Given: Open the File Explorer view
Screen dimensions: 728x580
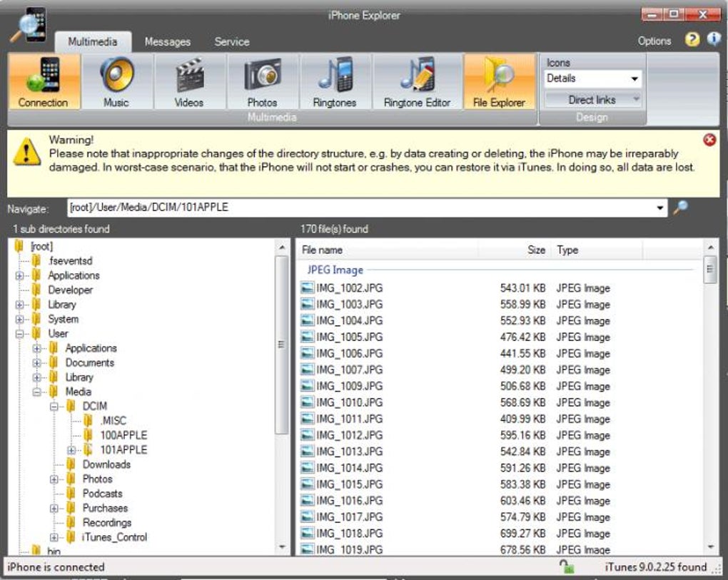Looking at the screenshot, I should tap(500, 81).
